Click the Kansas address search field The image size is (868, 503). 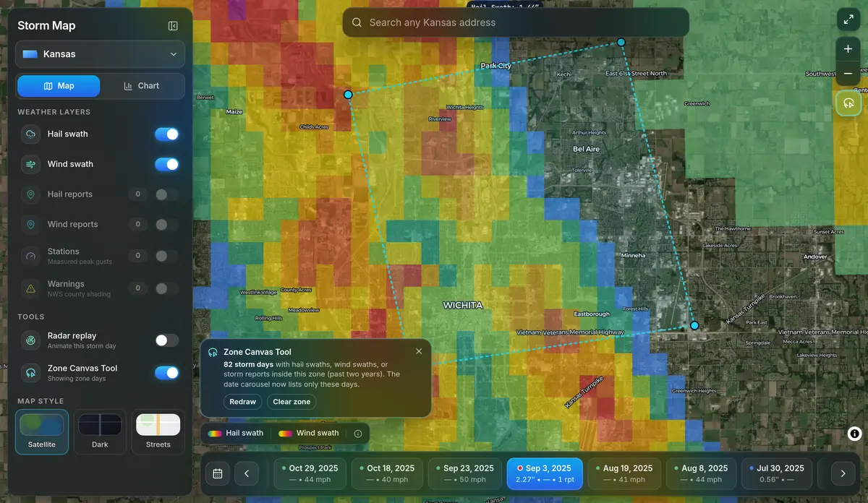516,22
